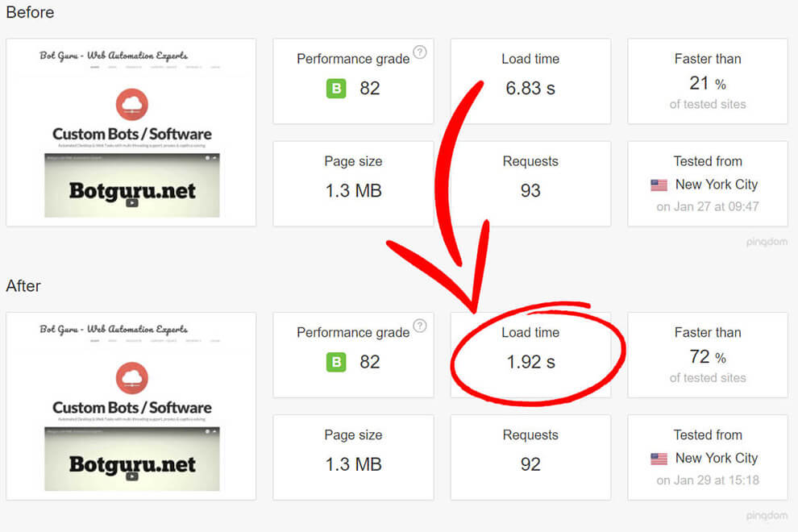Screen dimensions: 798x532
Task: Click the US flag icon in Before results
Action: (659, 185)
